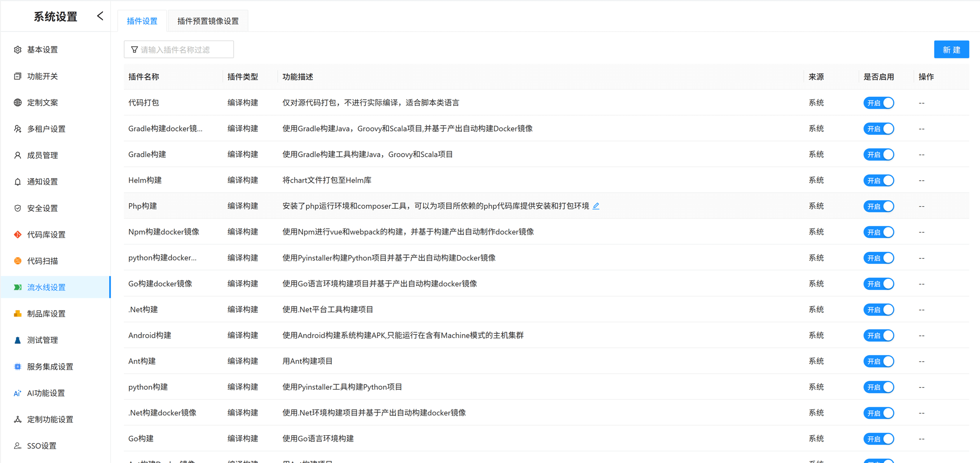Click the 安全设置 shield icon
This screenshot has width=980, height=463.
point(17,208)
